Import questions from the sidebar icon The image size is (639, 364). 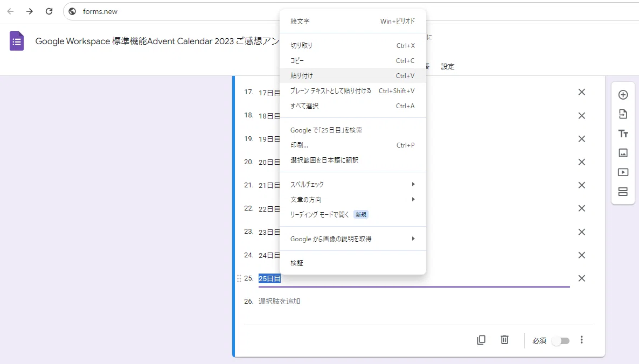pyautogui.click(x=623, y=114)
